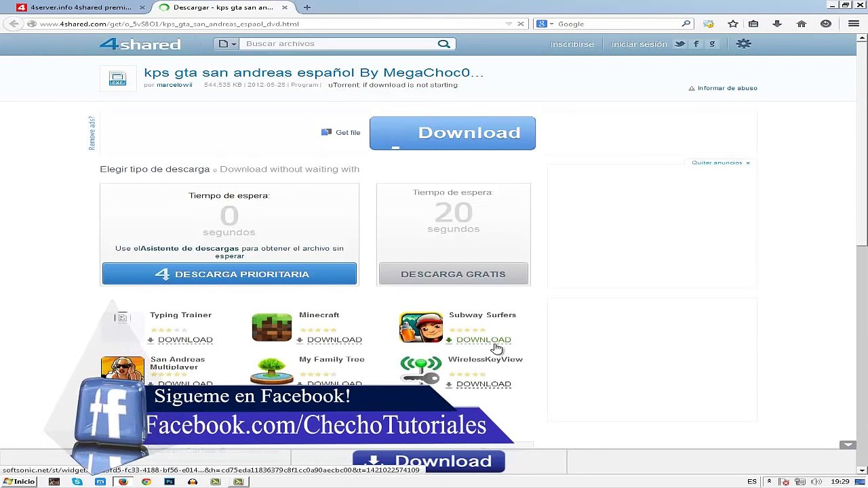868x488 pixels.
Task: Open Asistente de descargas link
Action: [x=189, y=249]
